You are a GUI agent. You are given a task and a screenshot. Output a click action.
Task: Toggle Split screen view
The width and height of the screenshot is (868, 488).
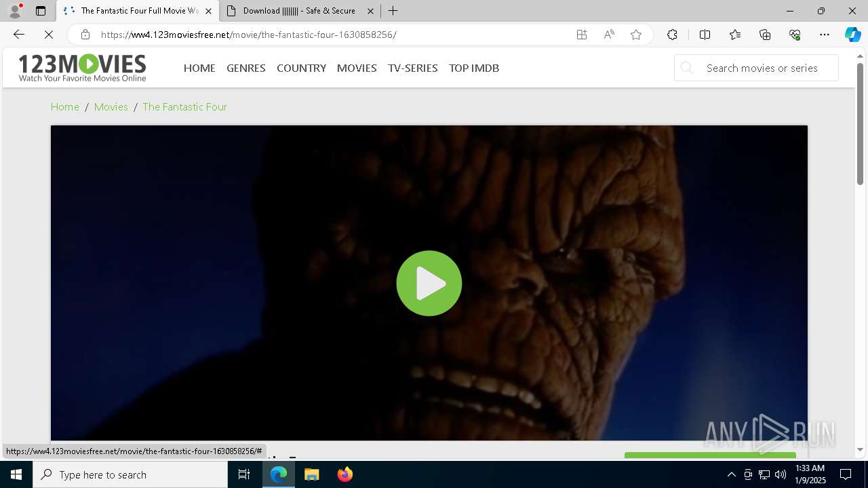pyautogui.click(x=705, y=35)
